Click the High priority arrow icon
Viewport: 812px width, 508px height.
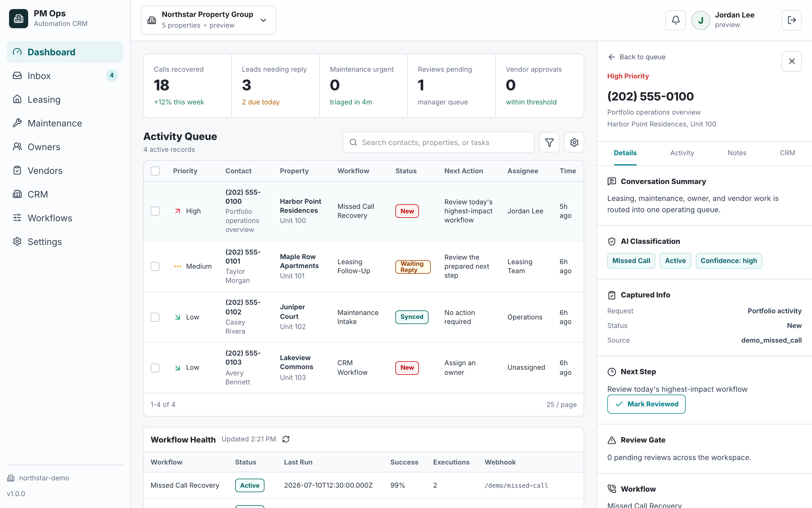pos(178,211)
